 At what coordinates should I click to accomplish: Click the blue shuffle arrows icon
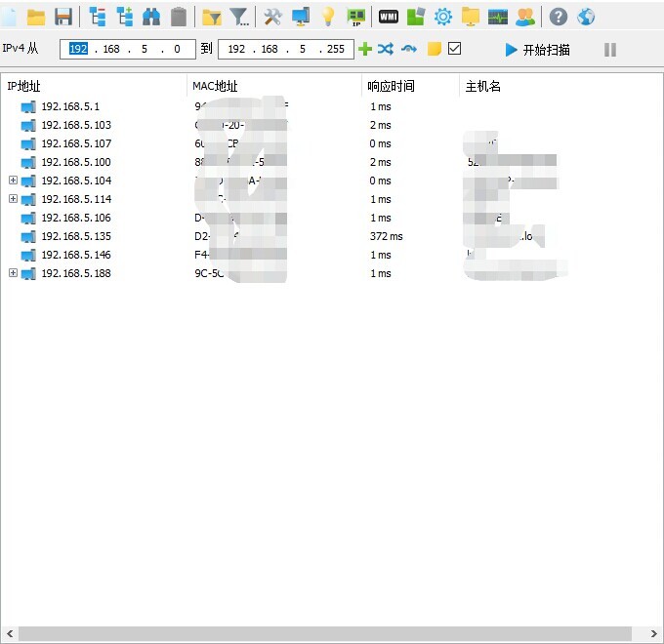pos(386,49)
